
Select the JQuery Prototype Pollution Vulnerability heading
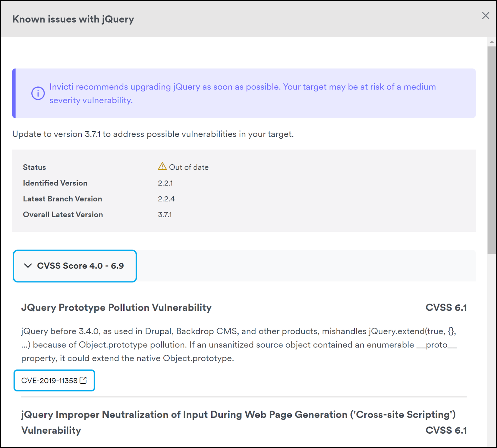click(x=116, y=308)
